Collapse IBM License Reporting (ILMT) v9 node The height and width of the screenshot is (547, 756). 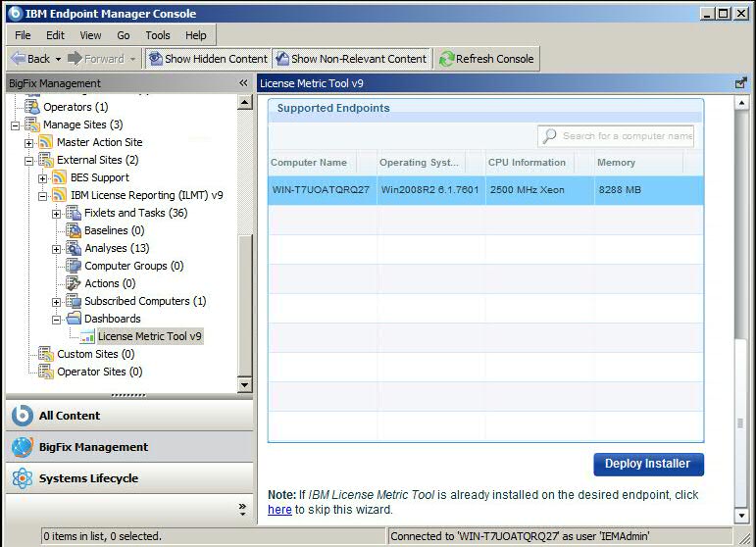coord(42,197)
